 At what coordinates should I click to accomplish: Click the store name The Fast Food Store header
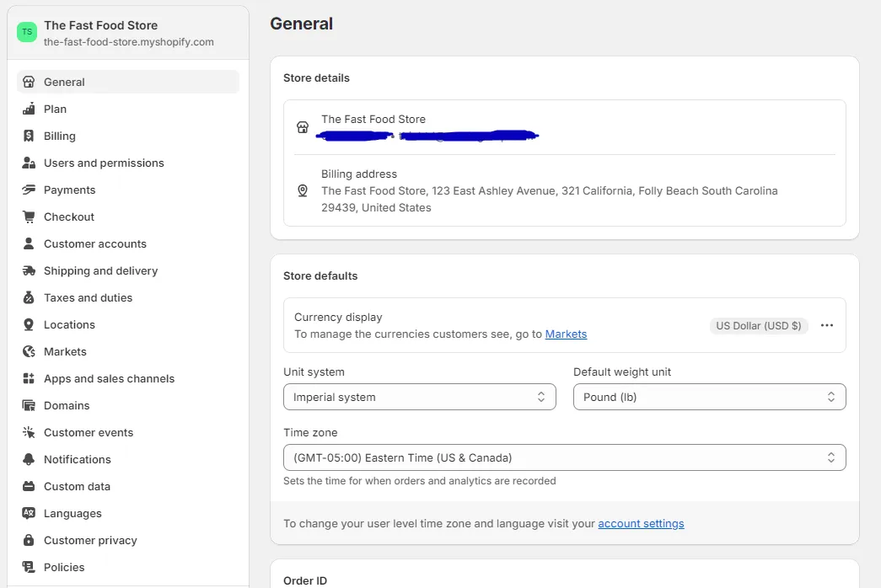(x=100, y=25)
